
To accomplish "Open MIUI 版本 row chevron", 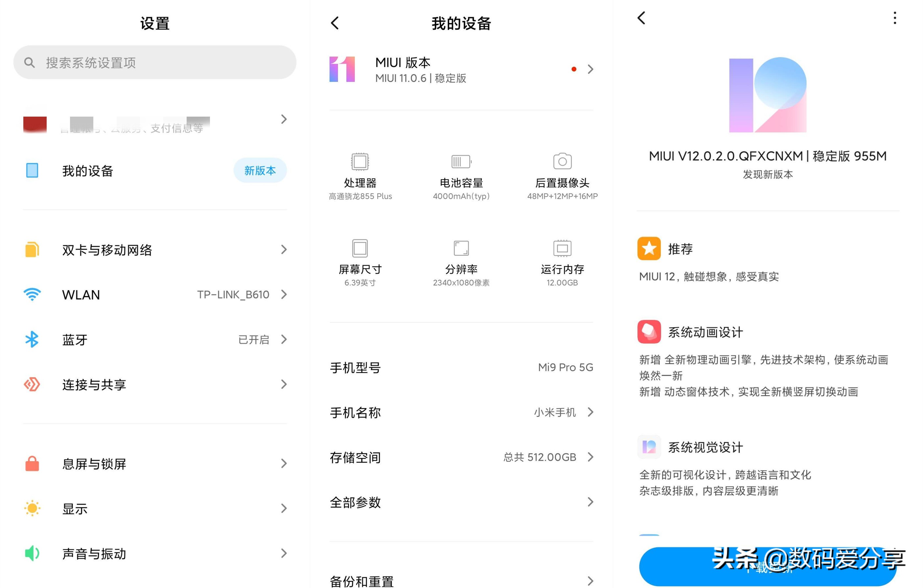I will click(x=590, y=69).
